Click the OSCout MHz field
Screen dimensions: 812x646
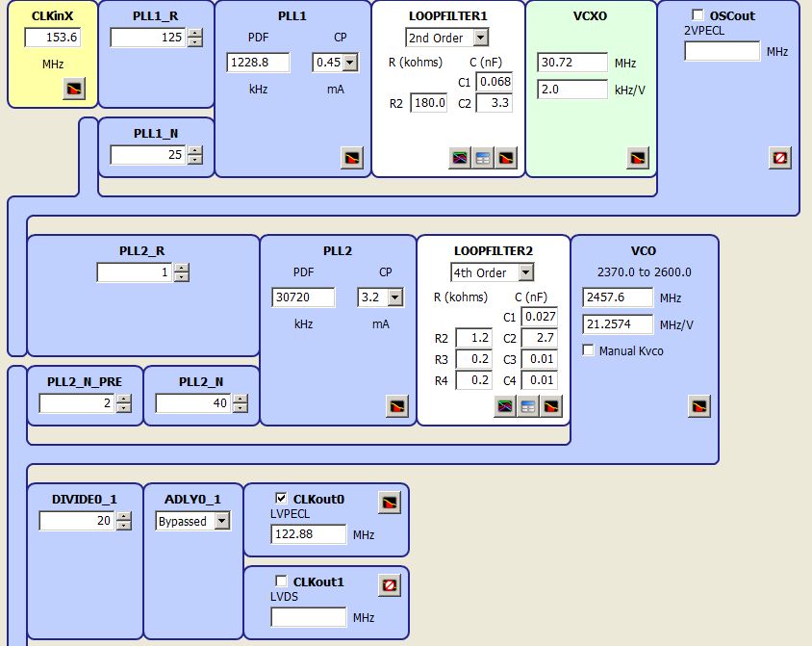(x=722, y=51)
